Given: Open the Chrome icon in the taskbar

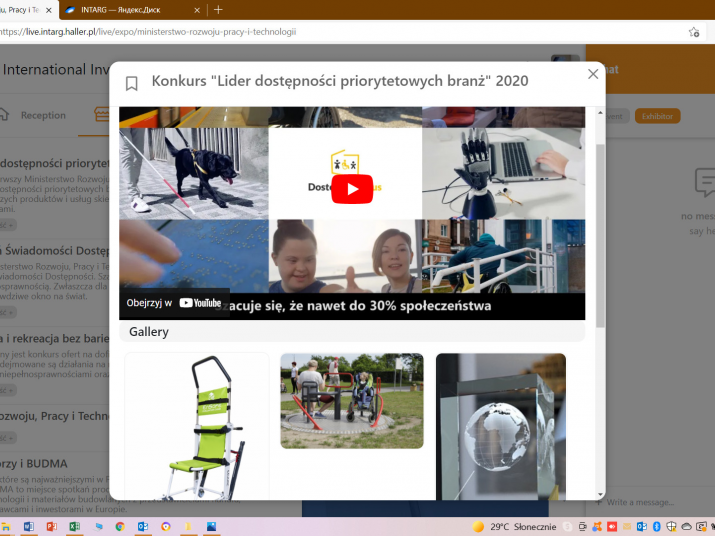Looking at the screenshot, I should tap(120, 526).
